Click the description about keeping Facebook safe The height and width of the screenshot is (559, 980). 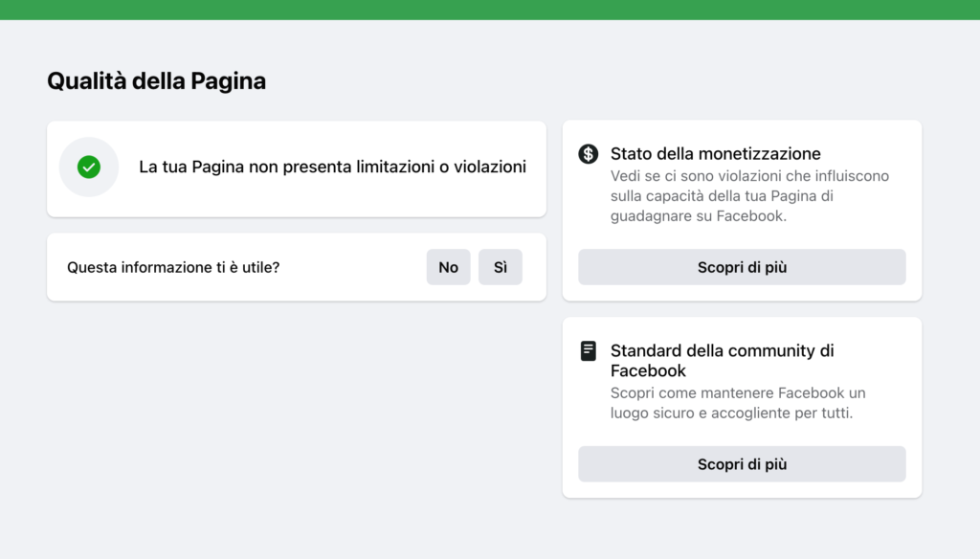pos(737,403)
